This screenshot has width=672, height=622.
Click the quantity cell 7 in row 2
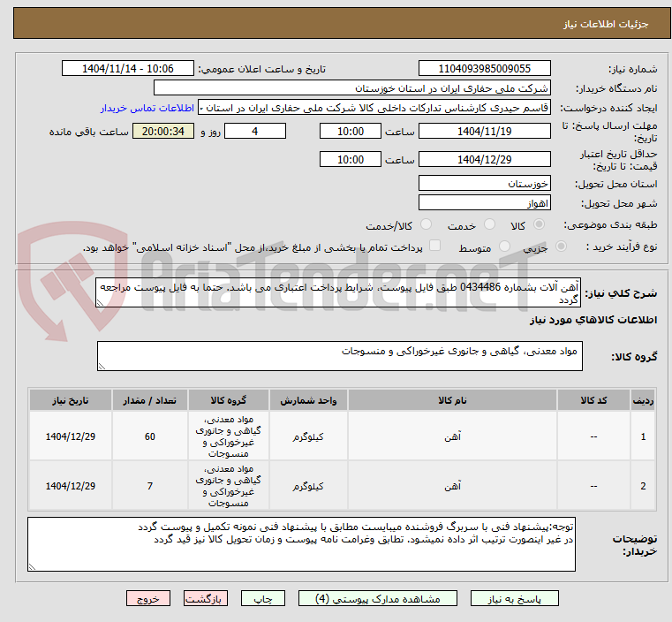(149, 486)
